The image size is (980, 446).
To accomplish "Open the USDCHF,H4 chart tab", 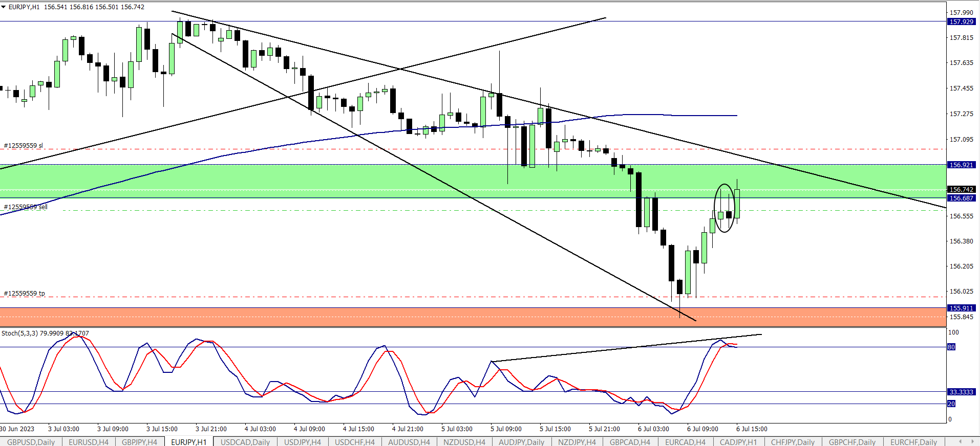I will [355, 442].
